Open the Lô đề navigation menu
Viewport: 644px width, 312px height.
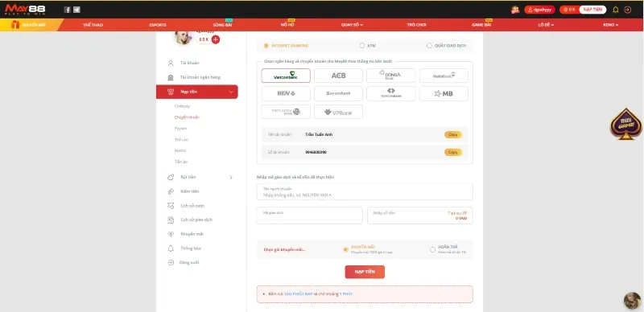click(546, 25)
